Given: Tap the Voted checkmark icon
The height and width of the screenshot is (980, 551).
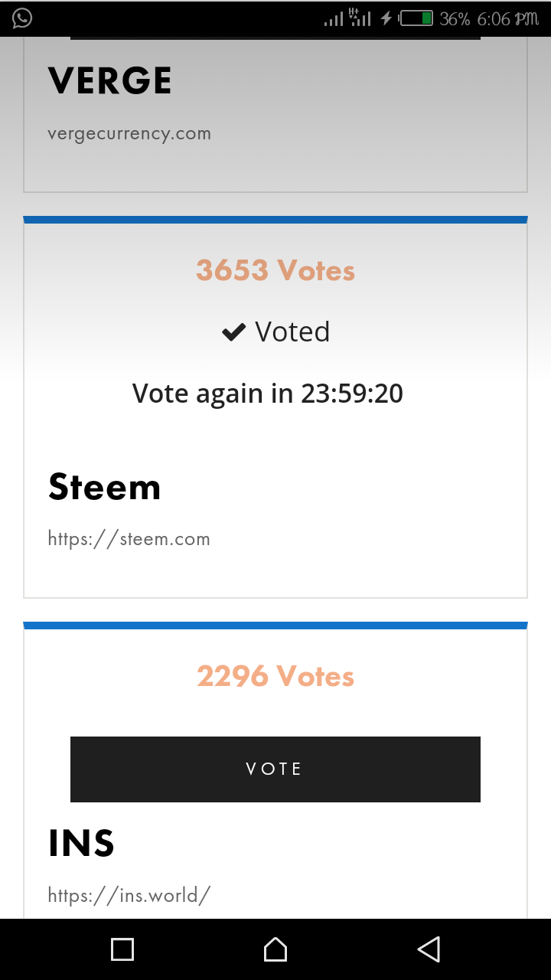Looking at the screenshot, I should [233, 332].
